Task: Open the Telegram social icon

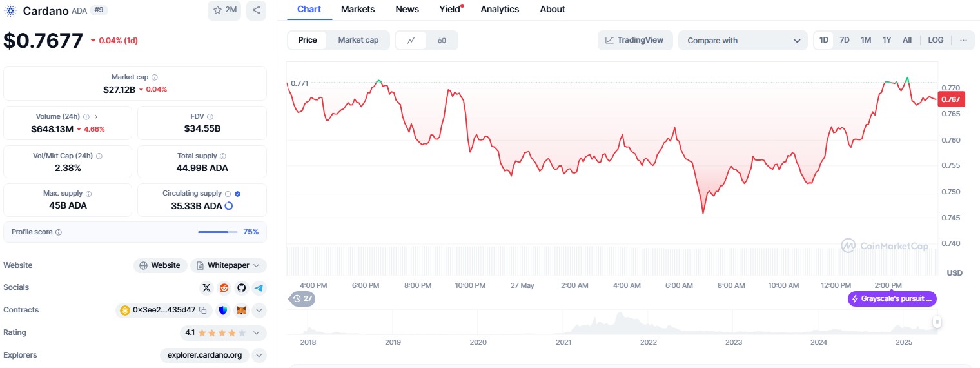Action: pyautogui.click(x=259, y=288)
